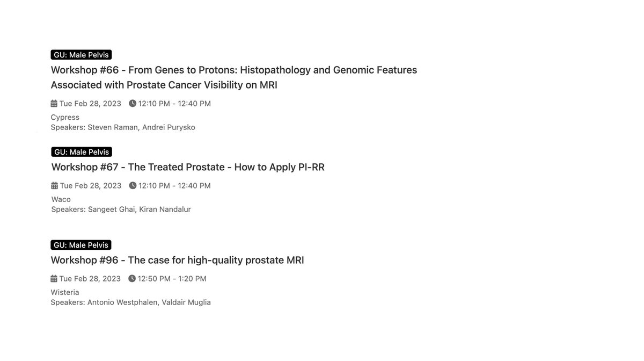
Task: Click 12:10 PM - 12:40 PM time of Workshop #67
Action: [174, 185]
